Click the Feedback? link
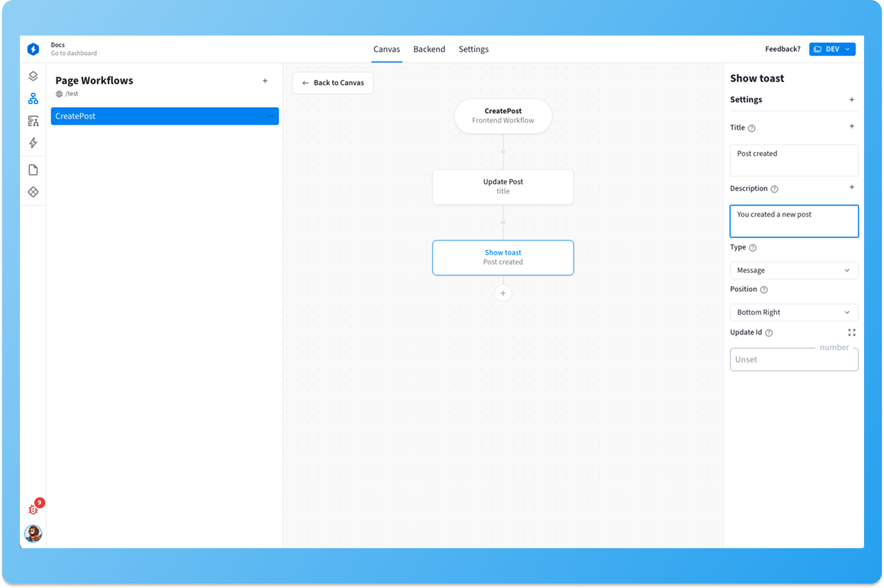 pyautogui.click(x=782, y=49)
